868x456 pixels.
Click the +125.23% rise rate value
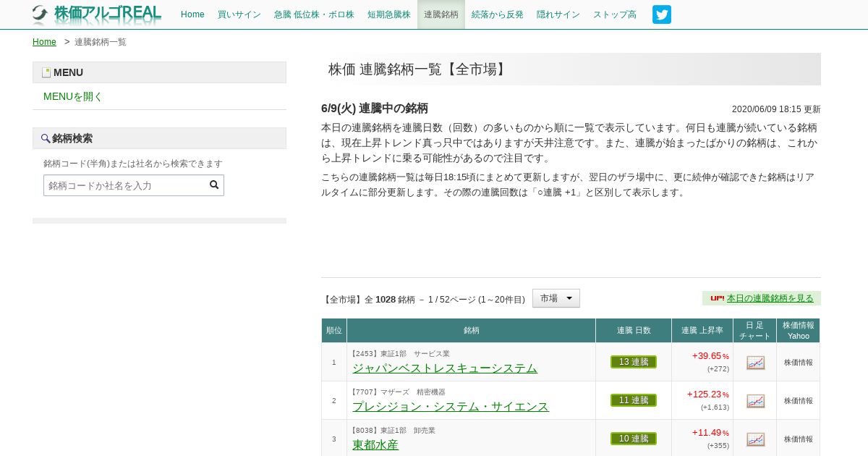pos(708,394)
